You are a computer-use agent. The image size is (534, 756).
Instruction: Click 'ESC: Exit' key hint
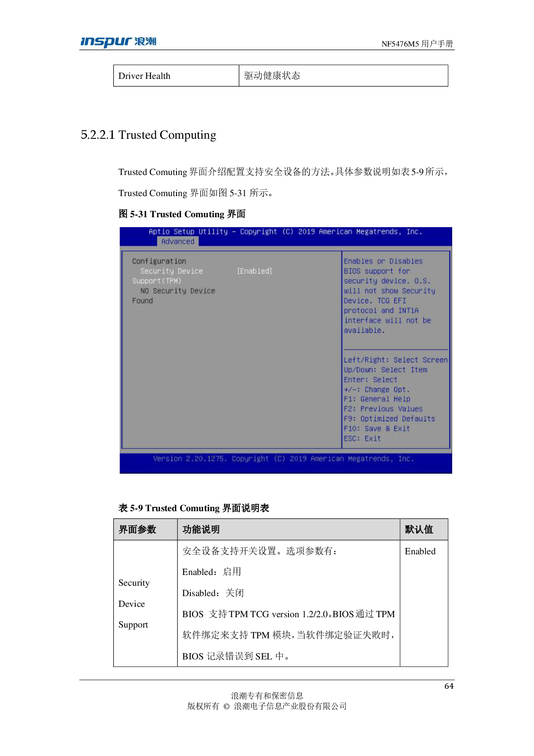[362, 439]
